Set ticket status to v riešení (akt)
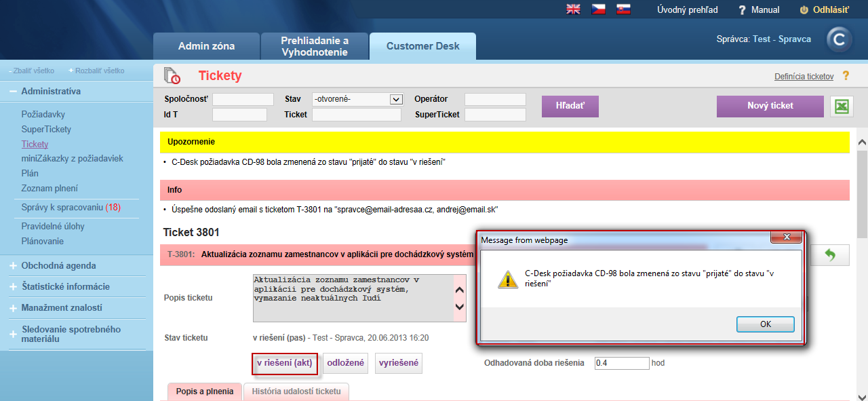The image size is (868, 401). (x=285, y=363)
